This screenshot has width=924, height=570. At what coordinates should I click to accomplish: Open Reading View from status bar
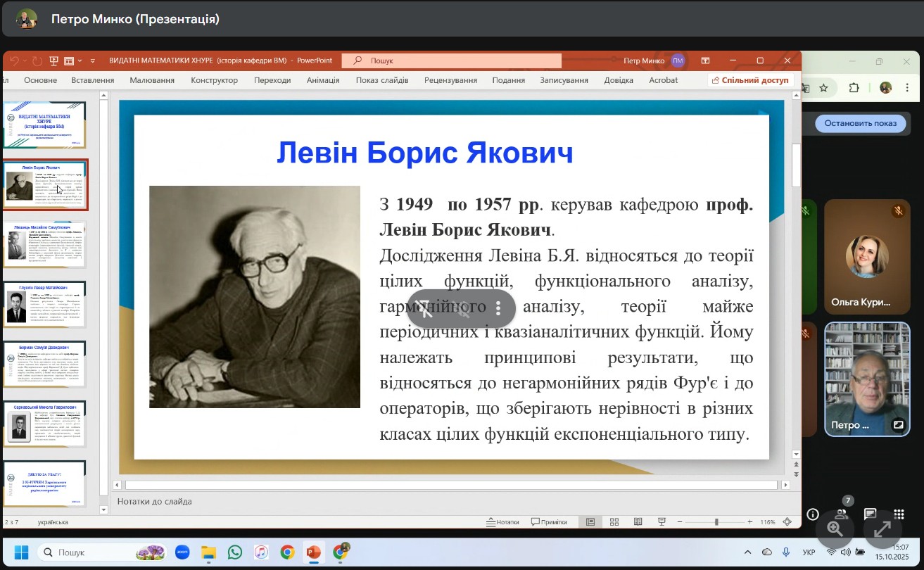[x=638, y=522]
